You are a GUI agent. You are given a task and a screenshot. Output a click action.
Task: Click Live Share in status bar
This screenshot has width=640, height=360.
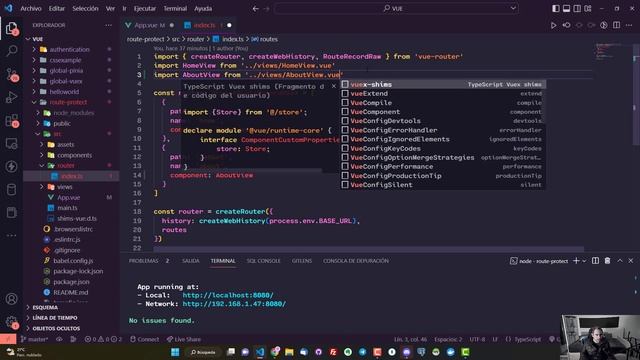click(184, 339)
